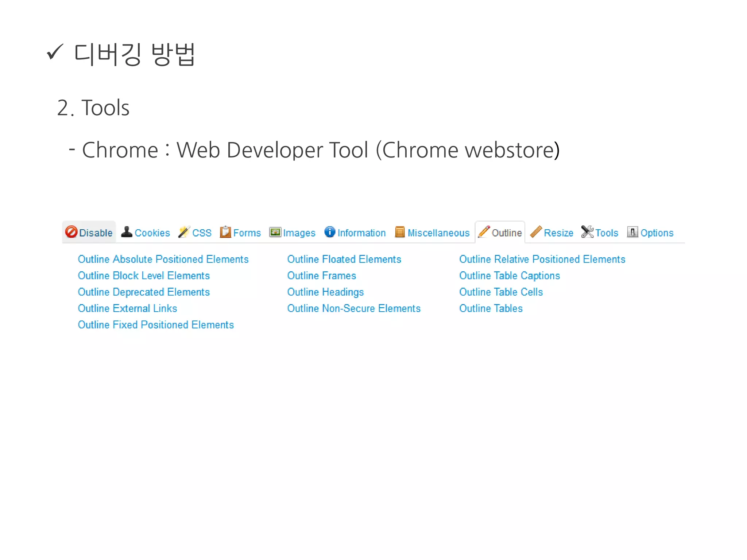Screen dimensions: 747x560
Task: Choose Outline Absolute Positioned Elements
Action: point(163,259)
